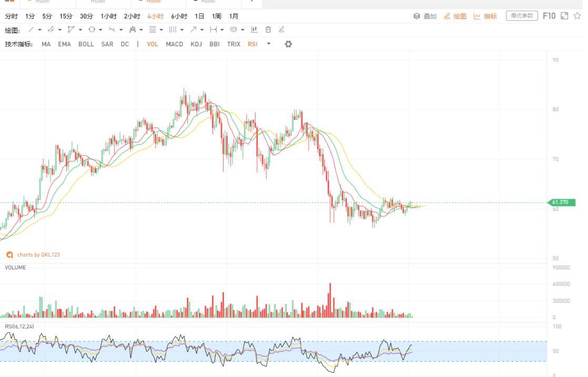Select the circle shape drawing tool

[x=92, y=30]
